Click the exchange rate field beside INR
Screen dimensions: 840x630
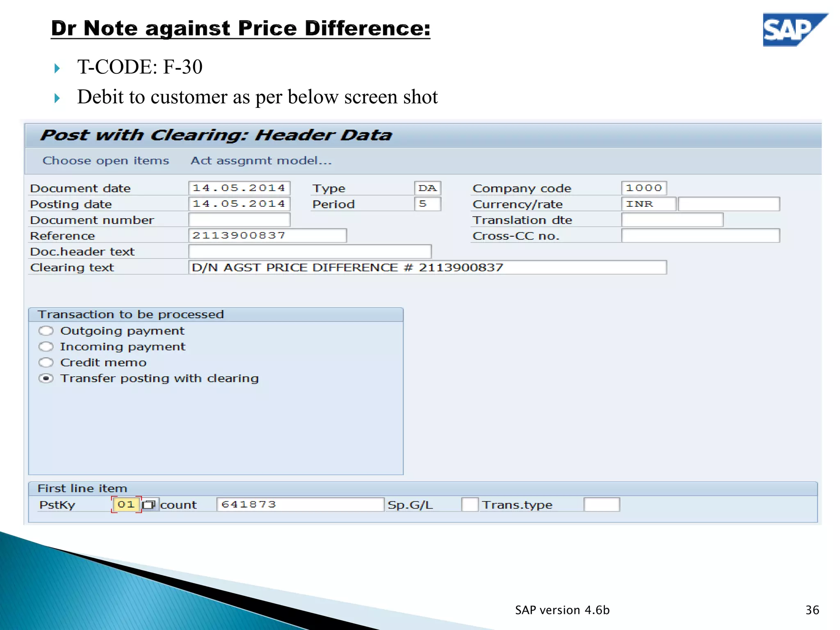click(x=729, y=204)
